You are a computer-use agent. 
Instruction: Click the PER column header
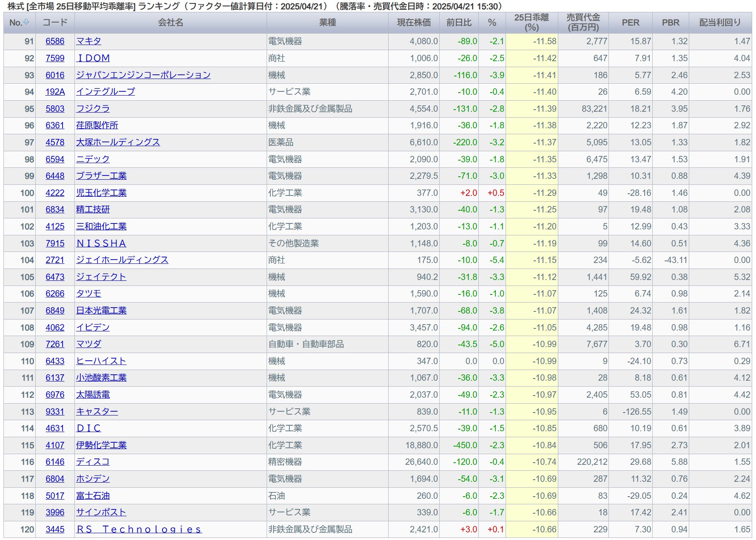coord(630,23)
